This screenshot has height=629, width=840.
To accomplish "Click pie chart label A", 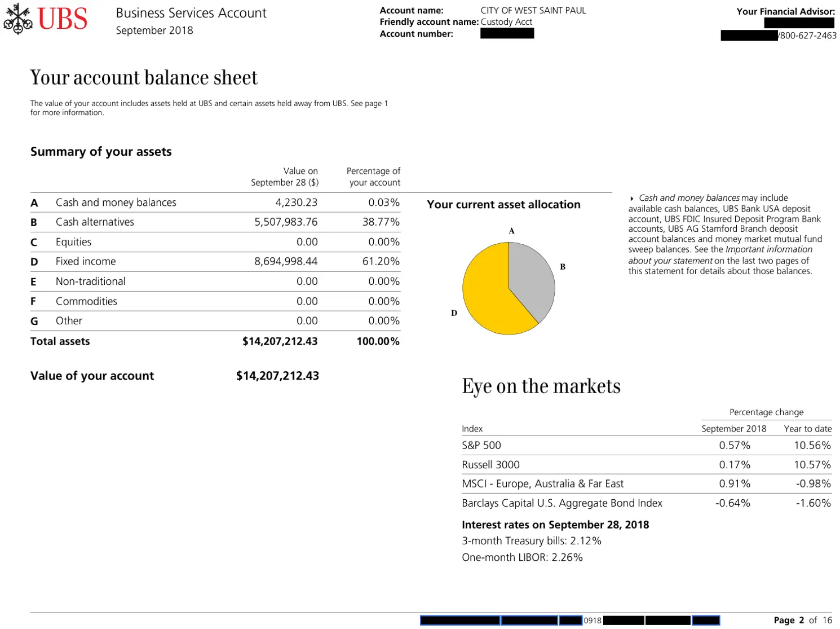I will pyautogui.click(x=512, y=231).
